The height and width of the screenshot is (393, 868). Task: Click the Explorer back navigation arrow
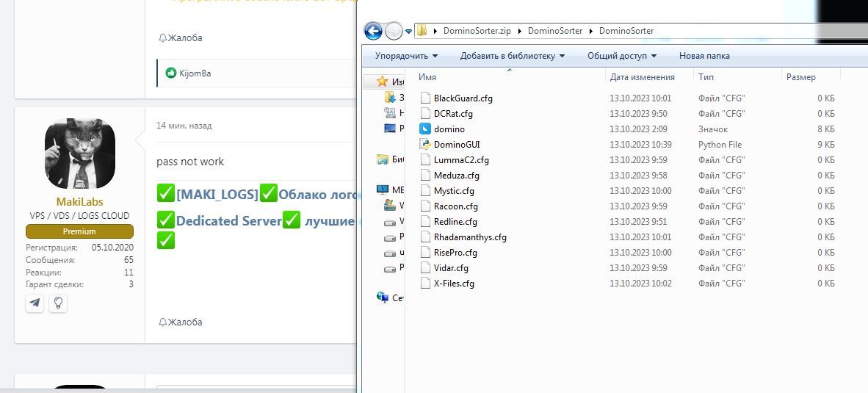click(x=373, y=31)
